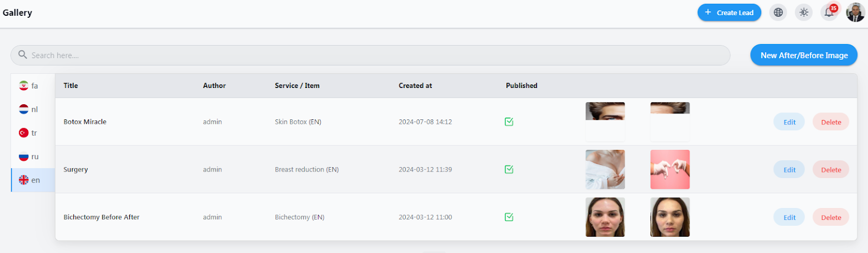Viewport: 868px width, 253px height.
Task: Toggle Published checkbox for Bichectomy Before After
Action: [x=509, y=217]
